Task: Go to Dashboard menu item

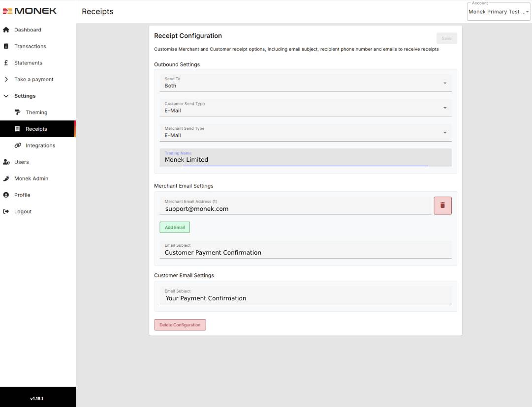Action: [28, 30]
